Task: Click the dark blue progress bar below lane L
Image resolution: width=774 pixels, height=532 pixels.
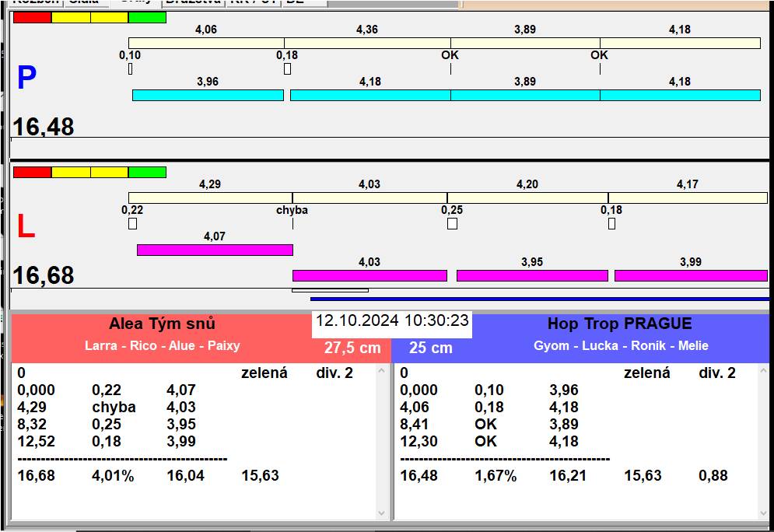Action: pos(539,298)
